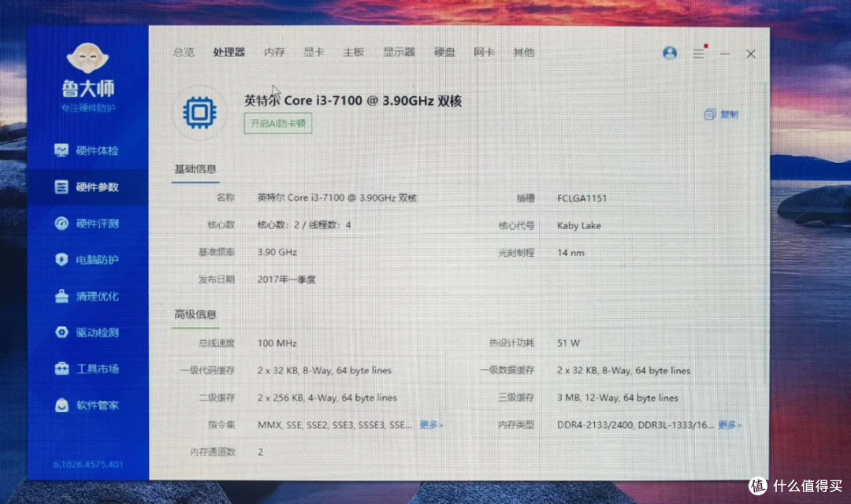This screenshot has height=504, width=851.
Task: Click 内存通道数 value 2
Action: (261, 452)
